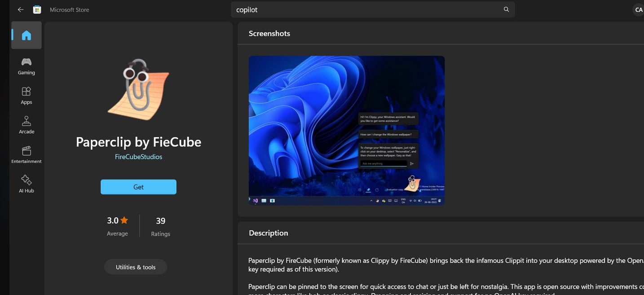Viewport: 644px width, 295px height.
Task: Click the "Screenshots" section heading
Action: [x=269, y=33]
